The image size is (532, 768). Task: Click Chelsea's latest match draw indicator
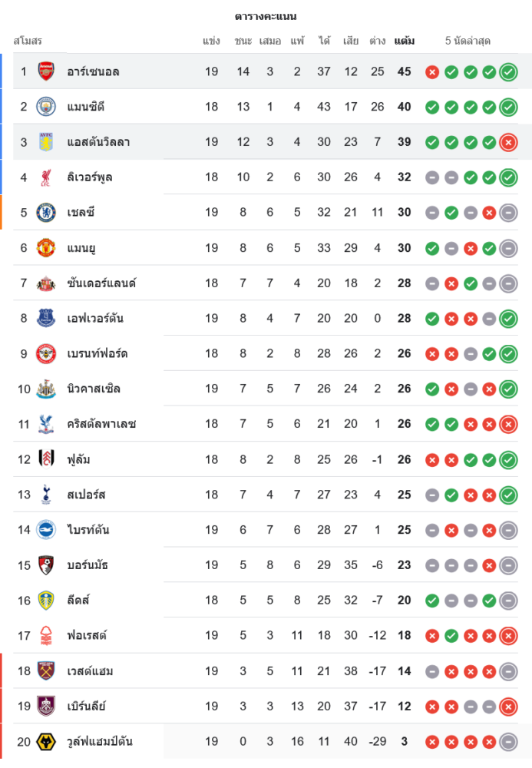508,213
